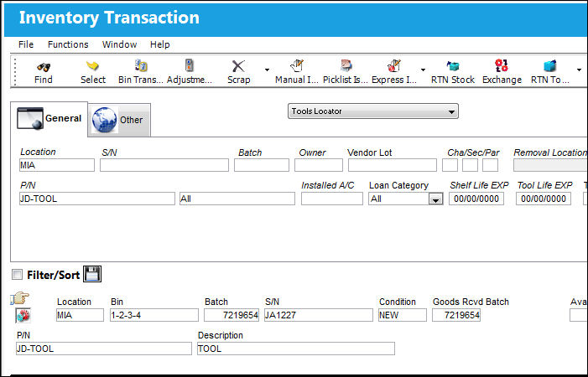Click the window icon on General tab
This screenshot has width=588, height=377.
tap(30, 118)
